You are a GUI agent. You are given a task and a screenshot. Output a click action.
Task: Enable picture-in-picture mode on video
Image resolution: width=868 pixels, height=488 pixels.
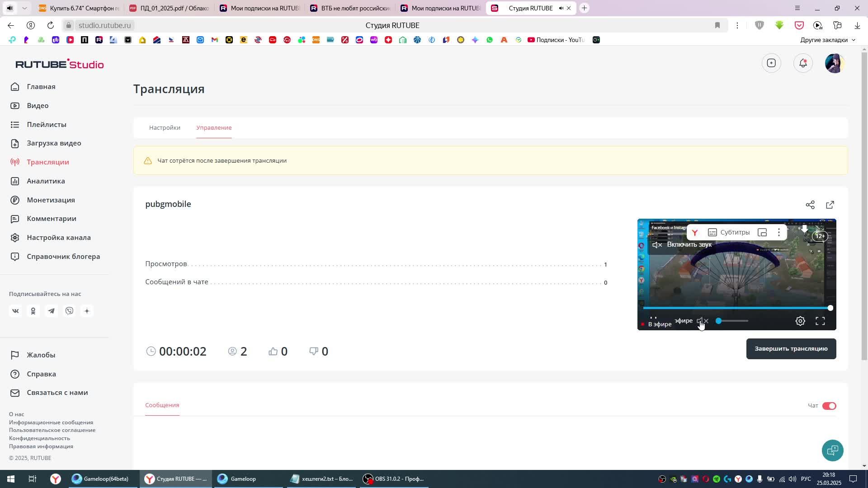pos(762,233)
